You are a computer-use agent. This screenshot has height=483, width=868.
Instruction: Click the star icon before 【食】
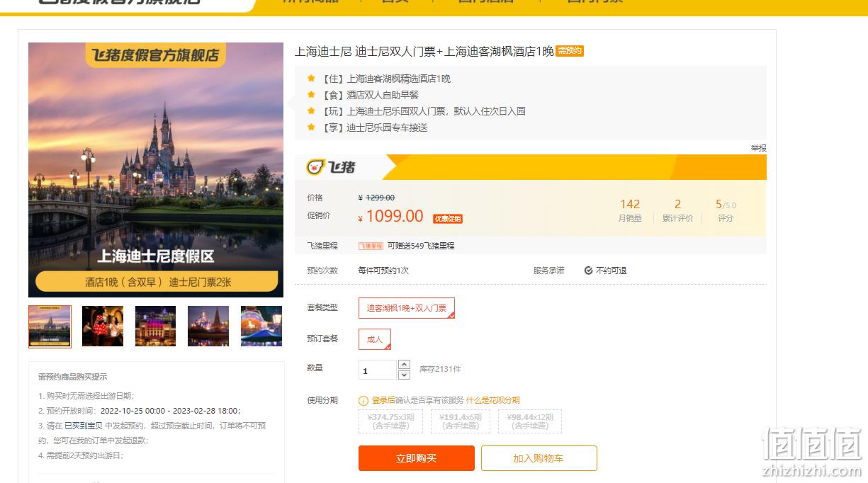(311, 95)
